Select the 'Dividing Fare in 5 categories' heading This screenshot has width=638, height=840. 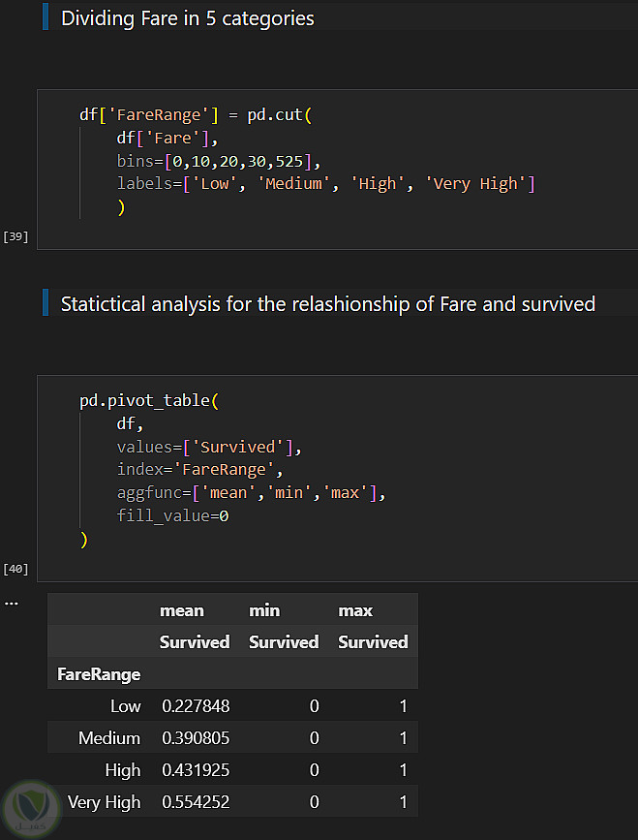(187, 18)
